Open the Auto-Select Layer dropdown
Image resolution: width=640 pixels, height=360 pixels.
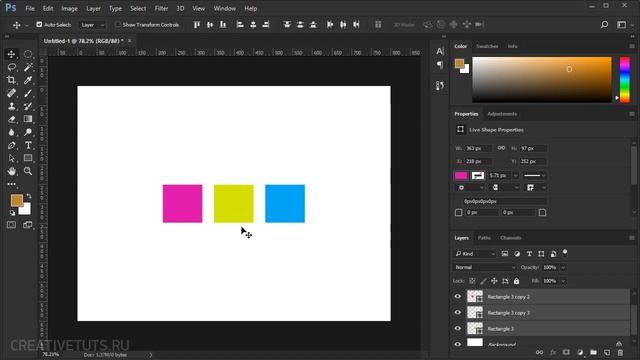tap(92, 25)
